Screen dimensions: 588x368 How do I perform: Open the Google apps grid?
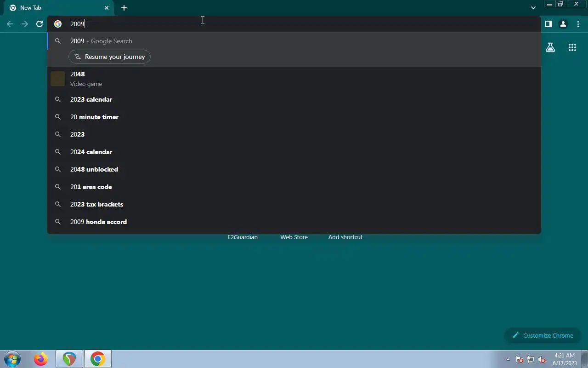[x=572, y=47]
